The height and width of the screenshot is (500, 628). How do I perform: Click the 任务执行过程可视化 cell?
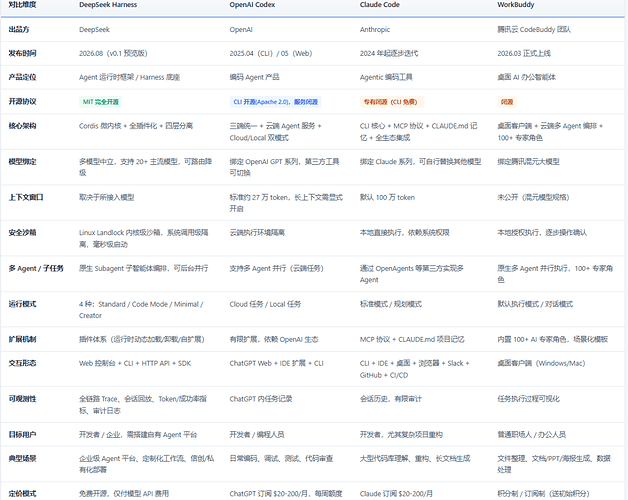528,399
